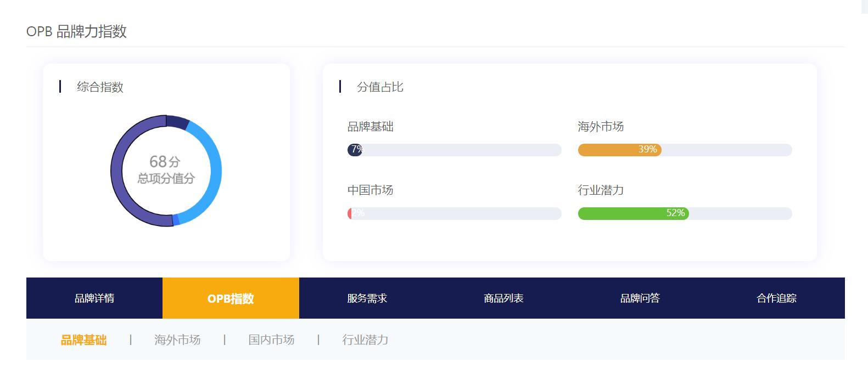Screen dimensions: 868x368
Task: Click the OPB 品牌力指数 page title
Action: click(x=77, y=32)
